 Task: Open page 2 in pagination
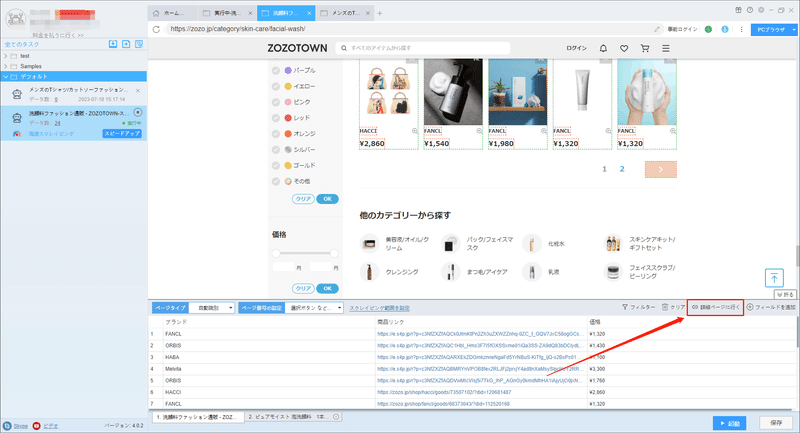click(x=622, y=169)
